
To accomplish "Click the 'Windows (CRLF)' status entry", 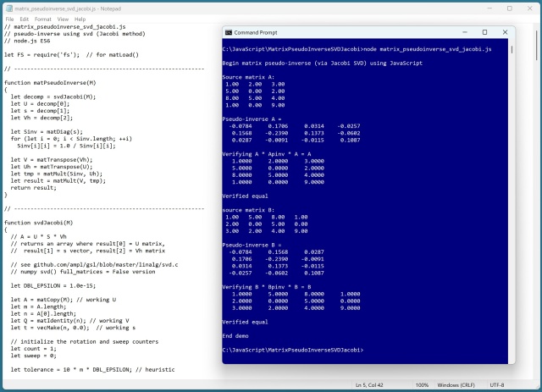I will click(456, 384).
